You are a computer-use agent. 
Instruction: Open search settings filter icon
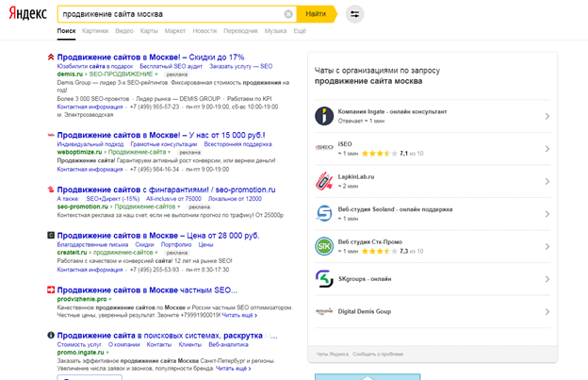(x=354, y=14)
